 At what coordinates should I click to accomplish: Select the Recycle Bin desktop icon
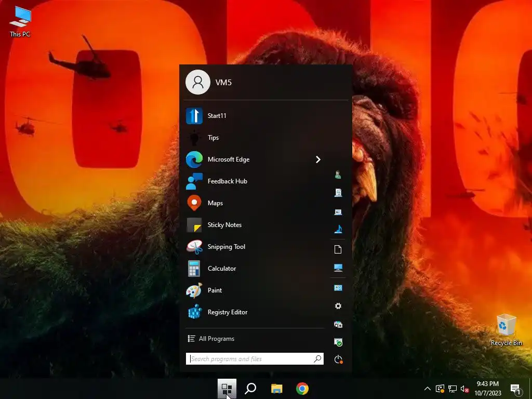[x=506, y=330]
